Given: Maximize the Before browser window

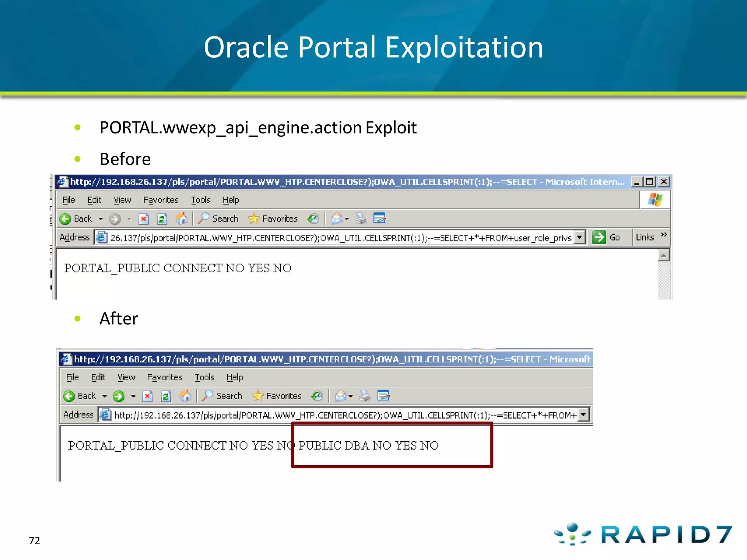Looking at the screenshot, I should click(x=650, y=182).
